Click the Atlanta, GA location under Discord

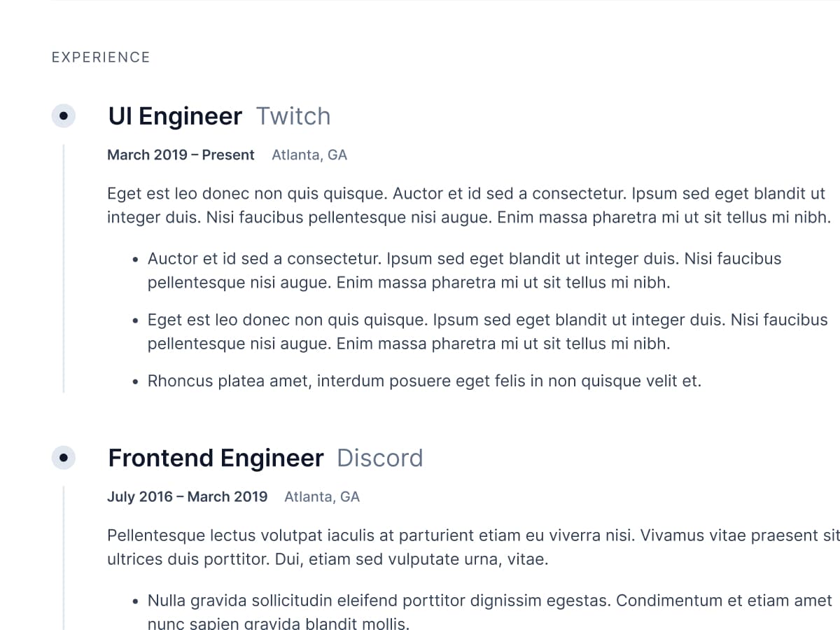pos(322,497)
